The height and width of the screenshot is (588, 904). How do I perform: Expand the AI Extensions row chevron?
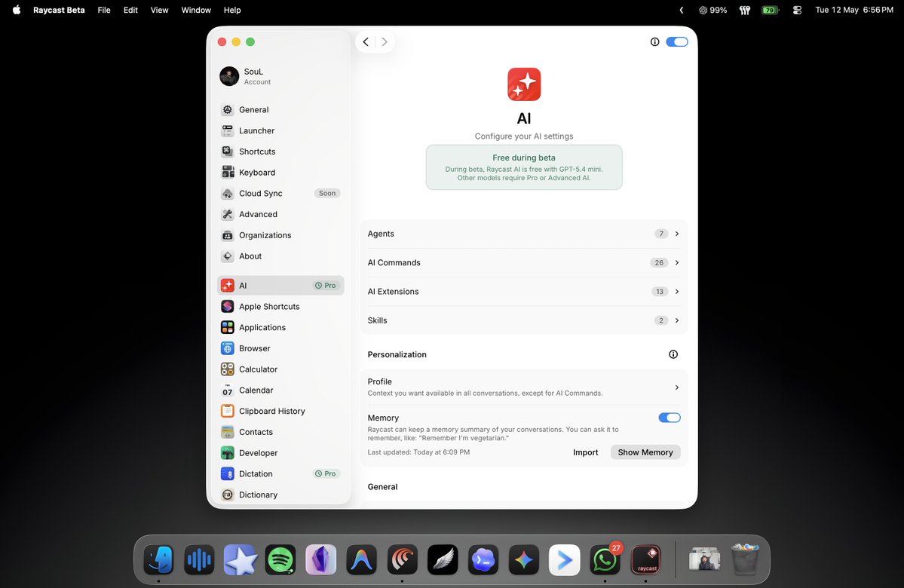677,291
